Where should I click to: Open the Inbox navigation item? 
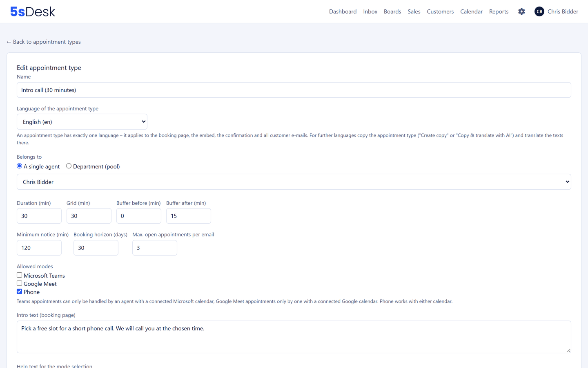point(370,11)
